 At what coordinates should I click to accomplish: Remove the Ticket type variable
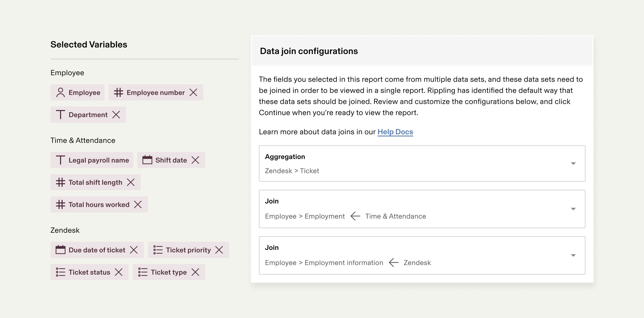click(195, 272)
